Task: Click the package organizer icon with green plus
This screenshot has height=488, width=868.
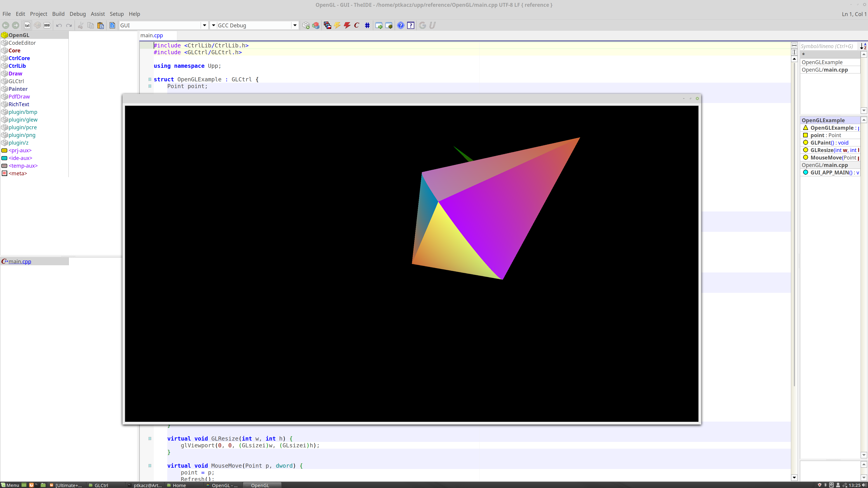Action: click(x=306, y=25)
